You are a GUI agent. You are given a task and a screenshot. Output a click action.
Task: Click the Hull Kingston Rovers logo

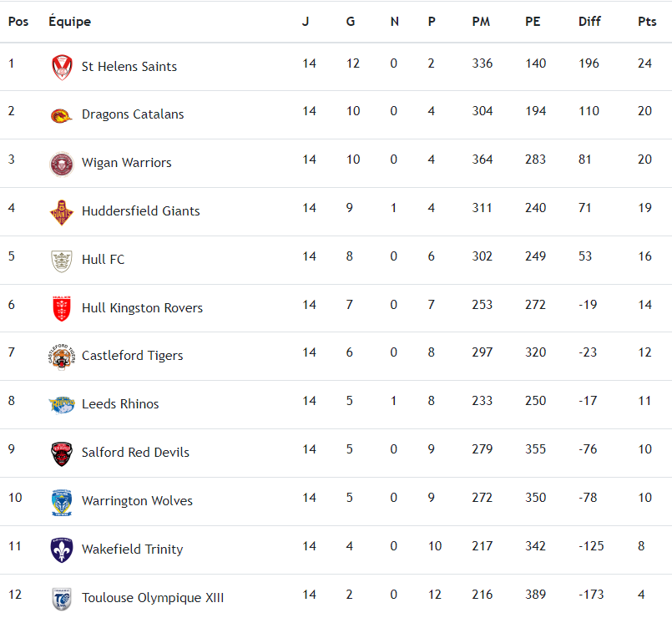click(61, 308)
